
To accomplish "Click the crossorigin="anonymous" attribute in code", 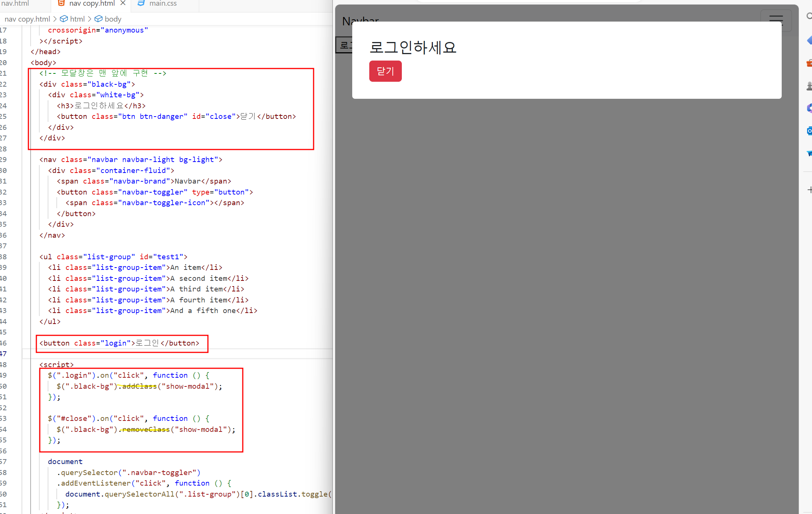I will click(x=98, y=30).
